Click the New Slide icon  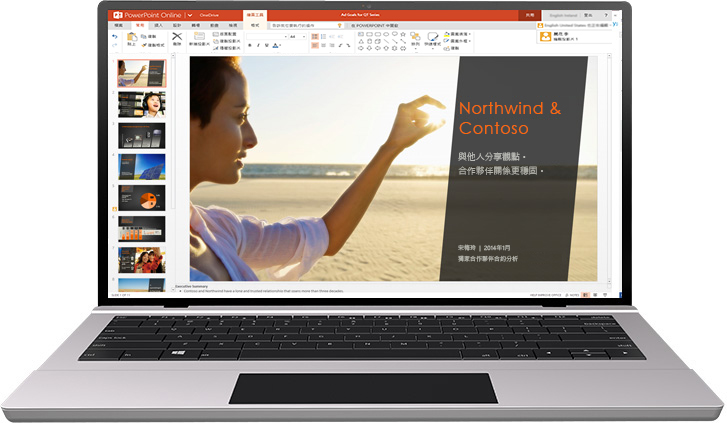click(x=199, y=36)
